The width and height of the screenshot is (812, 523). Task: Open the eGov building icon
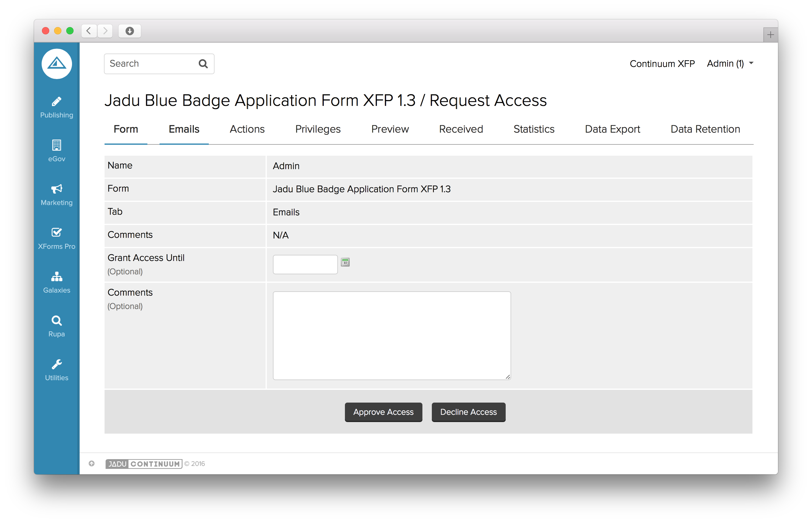point(56,145)
